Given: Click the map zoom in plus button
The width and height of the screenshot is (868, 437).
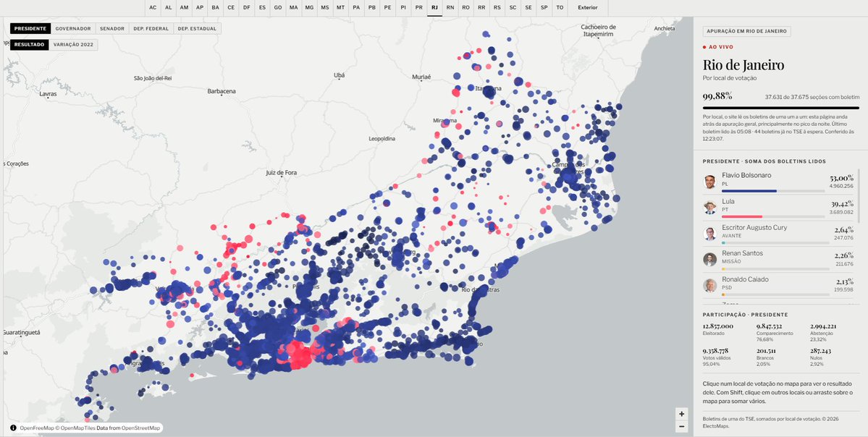Looking at the screenshot, I should pos(682,414).
